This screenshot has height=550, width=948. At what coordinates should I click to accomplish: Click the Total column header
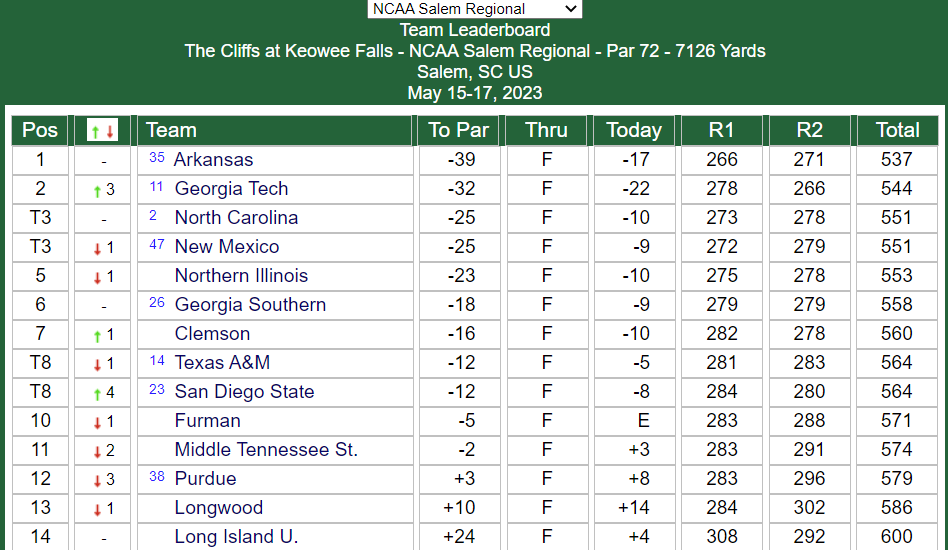(897, 131)
